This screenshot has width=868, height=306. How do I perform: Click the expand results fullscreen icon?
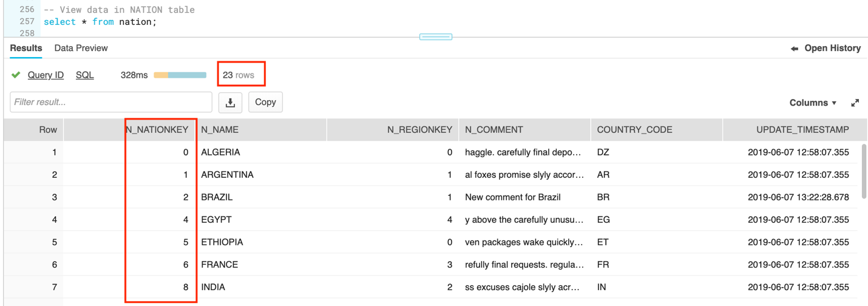coord(855,103)
